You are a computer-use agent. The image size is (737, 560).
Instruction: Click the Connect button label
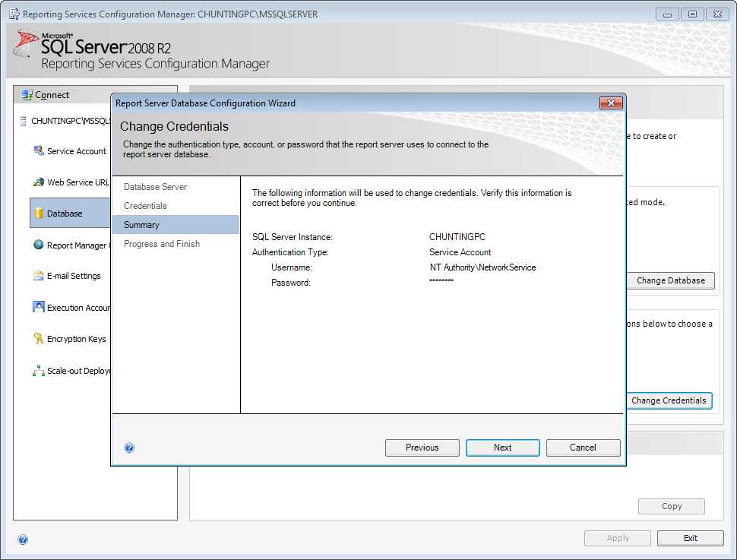[x=52, y=95]
